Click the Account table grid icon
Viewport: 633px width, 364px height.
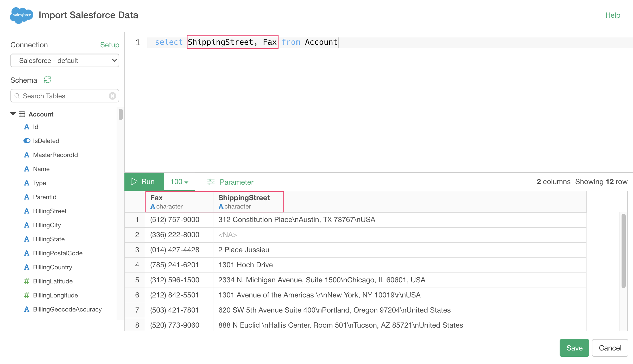pyautogui.click(x=22, y=114)
